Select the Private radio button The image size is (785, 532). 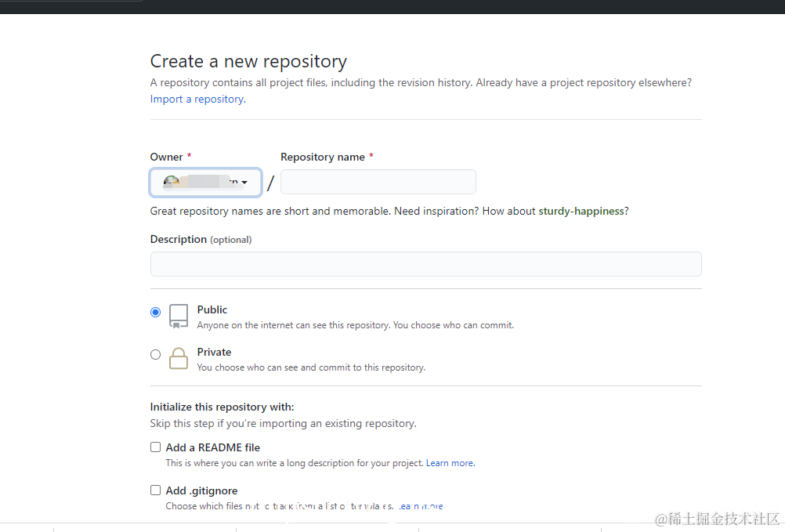[156, 354]
